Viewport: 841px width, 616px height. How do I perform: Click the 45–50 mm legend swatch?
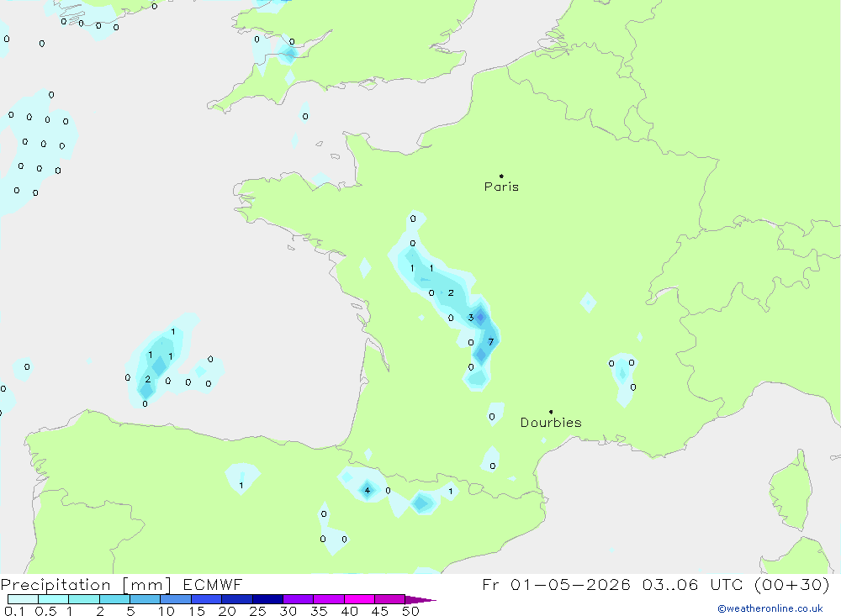click(390, 599)
